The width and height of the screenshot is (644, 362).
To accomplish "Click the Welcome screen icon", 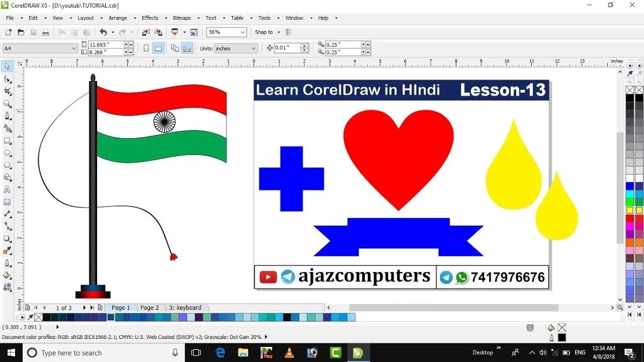I will 194,32.
